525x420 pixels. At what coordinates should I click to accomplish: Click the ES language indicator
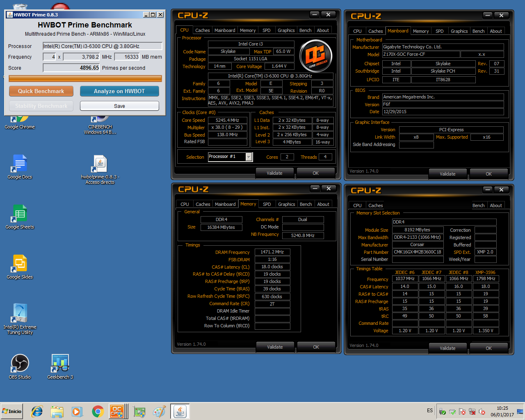(430, 411)
